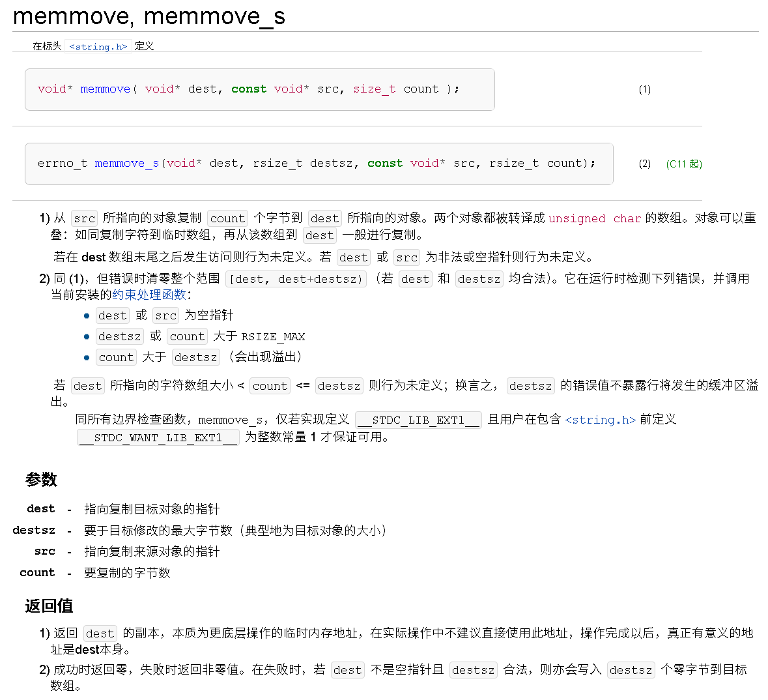Screen dimensions: 768x700
Task: Click the unsigned char red keyword text
Action: (595, 218)
